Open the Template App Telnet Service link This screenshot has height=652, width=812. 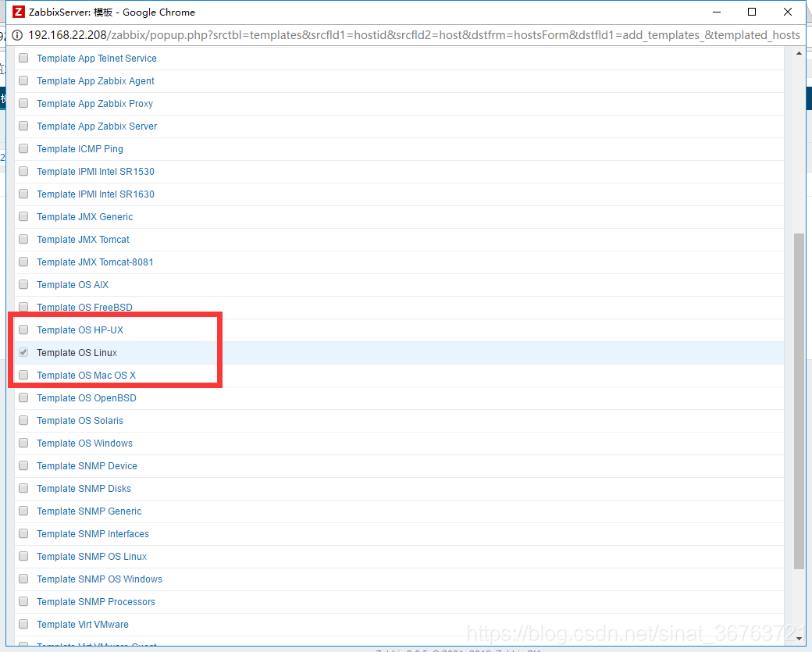(x=96, y=59)
